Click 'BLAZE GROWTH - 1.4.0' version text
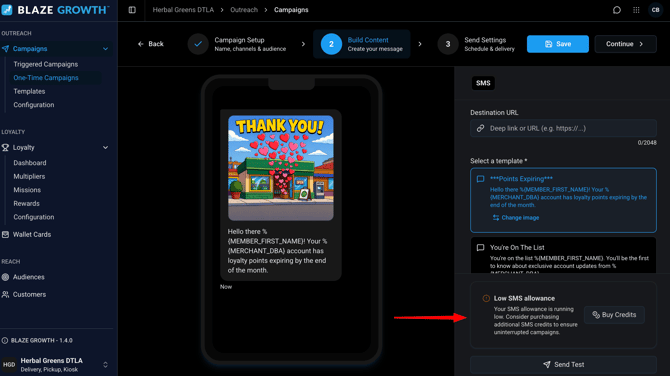670x376 pixels. (41, 341)
